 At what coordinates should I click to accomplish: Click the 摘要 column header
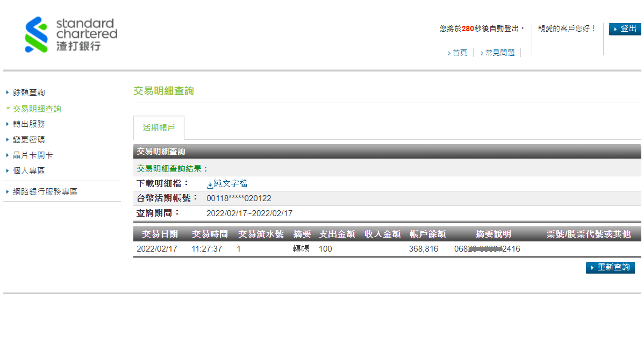[x=302, y=234]
